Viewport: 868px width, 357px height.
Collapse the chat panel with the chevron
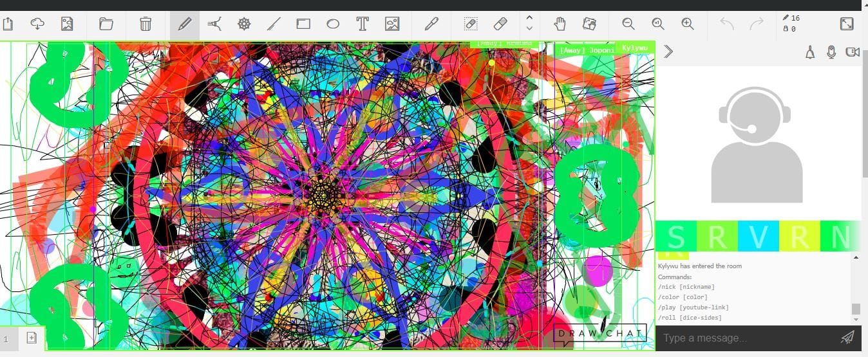click(668, 51)
